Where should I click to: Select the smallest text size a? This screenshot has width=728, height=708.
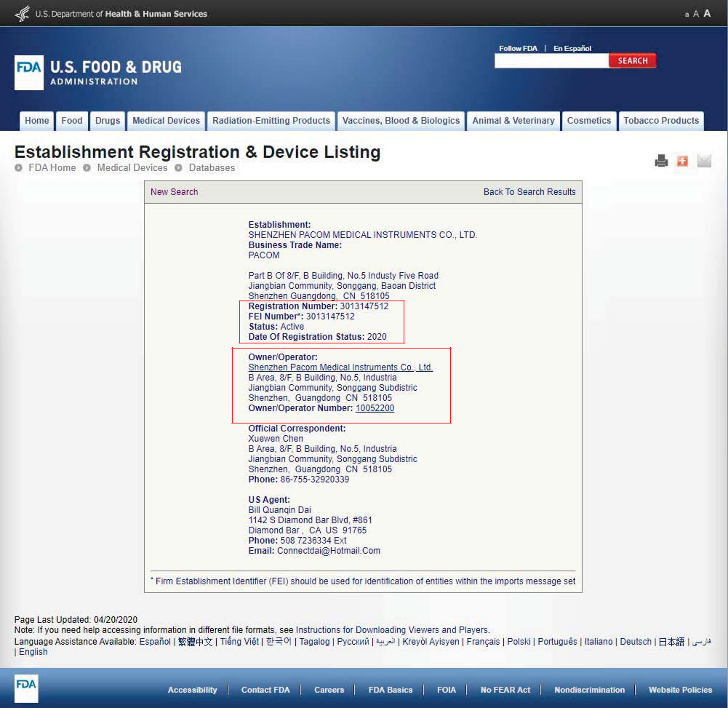(687, 15)
